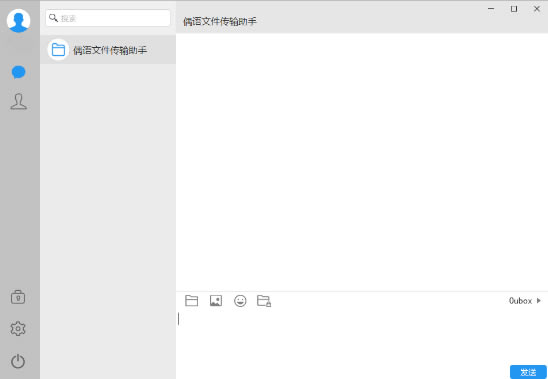Click the chat title in the header
This screenshot has width=548, height=379.
pos(219,21)
